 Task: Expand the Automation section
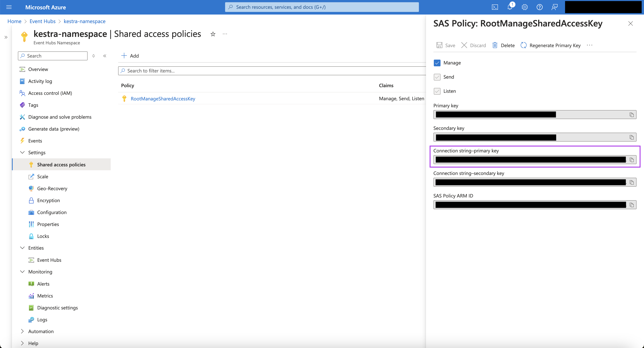coord(22,331)
